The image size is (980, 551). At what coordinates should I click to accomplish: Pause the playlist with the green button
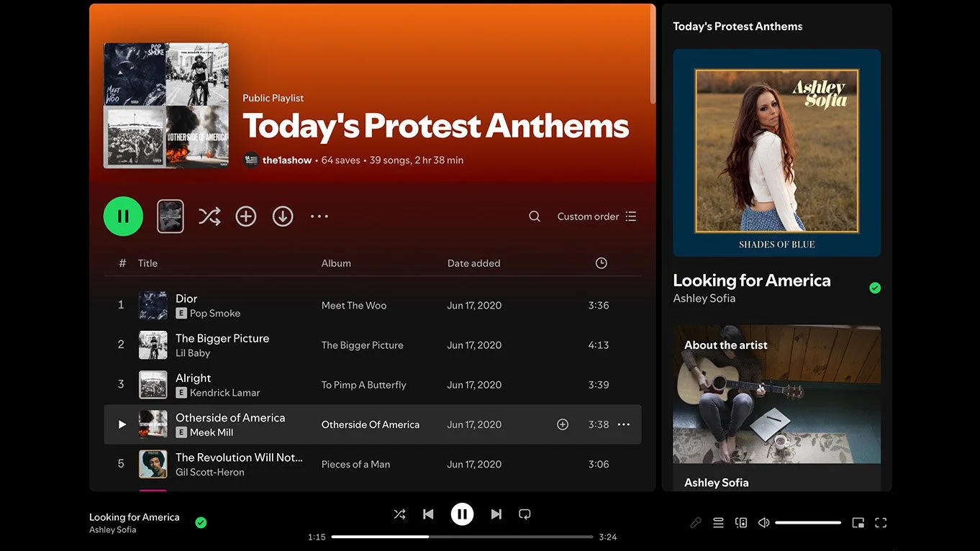[123, 217]
